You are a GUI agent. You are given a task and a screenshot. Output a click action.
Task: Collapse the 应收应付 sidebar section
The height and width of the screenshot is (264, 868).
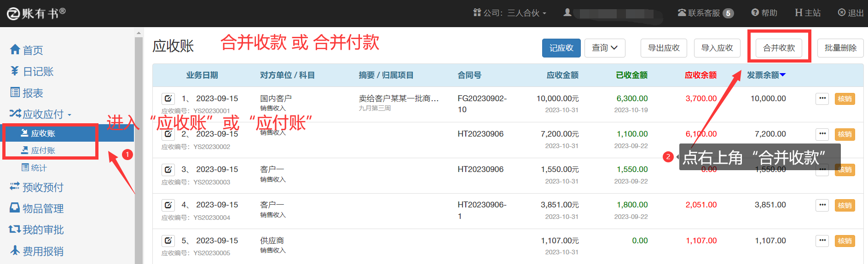click(x=41, y=114)
